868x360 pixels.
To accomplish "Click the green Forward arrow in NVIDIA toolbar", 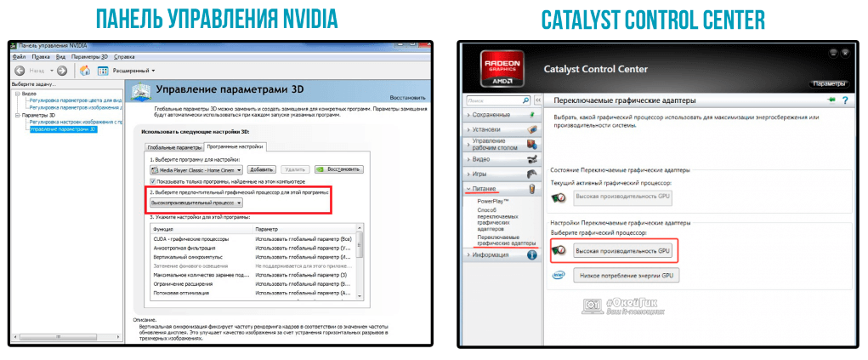I will [x=60, y=71].
